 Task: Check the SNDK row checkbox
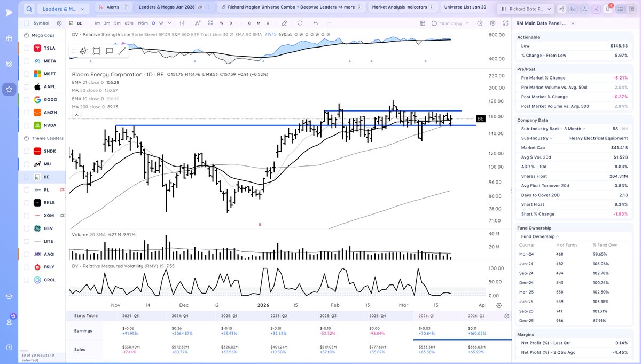[x=26, y=151]
